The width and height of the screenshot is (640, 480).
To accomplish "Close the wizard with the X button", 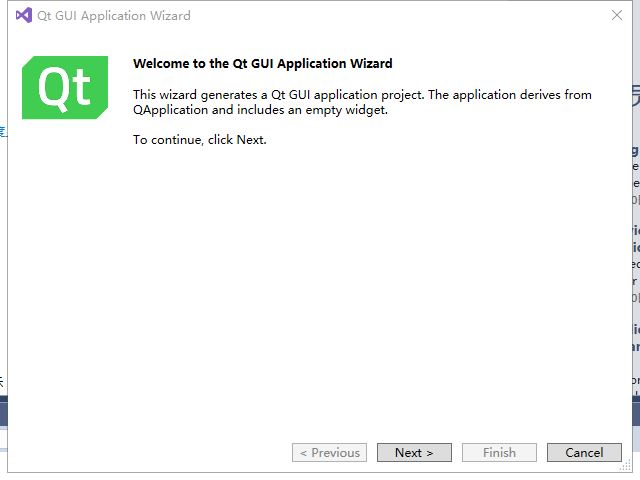I will click(617, 16).
